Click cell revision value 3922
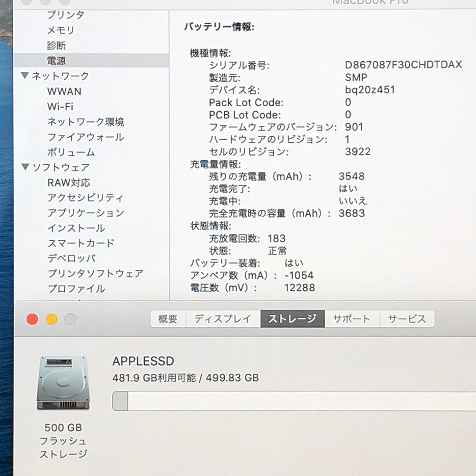This screenshot has width=476, height=476. 357,151
